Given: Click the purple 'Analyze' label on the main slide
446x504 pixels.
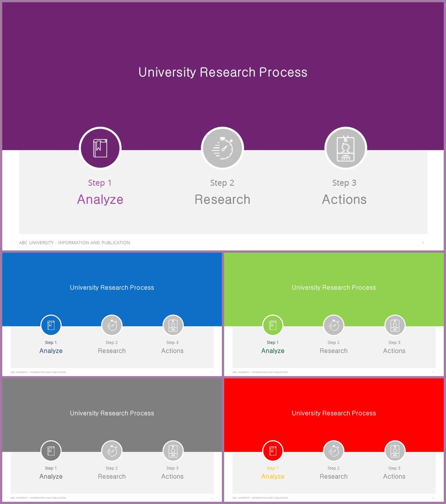Looking at the screenshot, I should [x=100, y=200].
